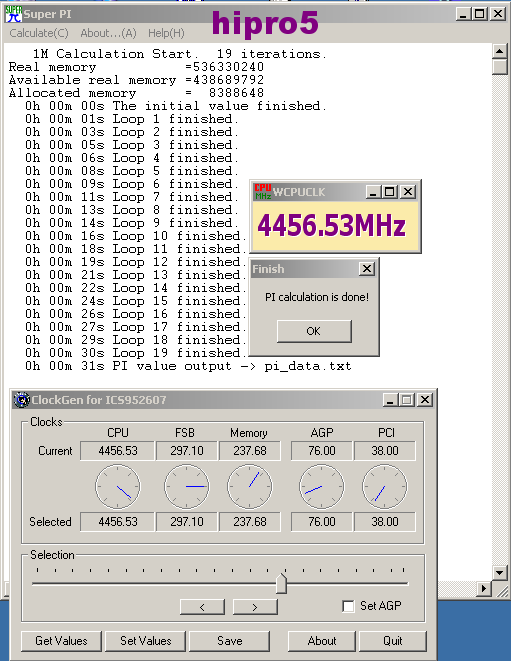Click the Get Values button
511x661 pixels.
[x=61, y=641]
